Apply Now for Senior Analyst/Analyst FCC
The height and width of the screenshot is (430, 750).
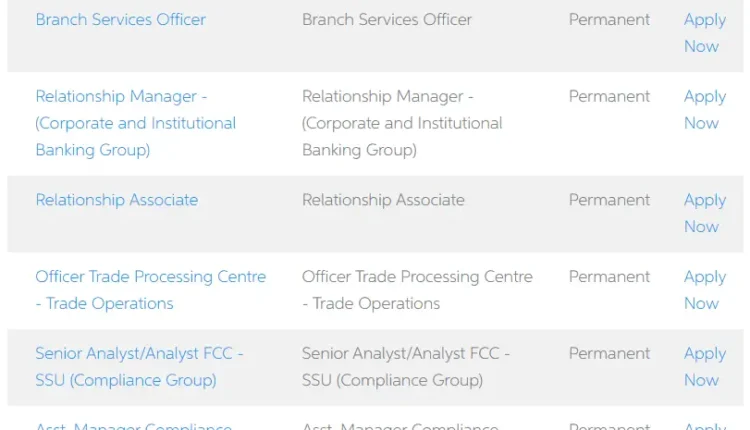pos(704,366)
